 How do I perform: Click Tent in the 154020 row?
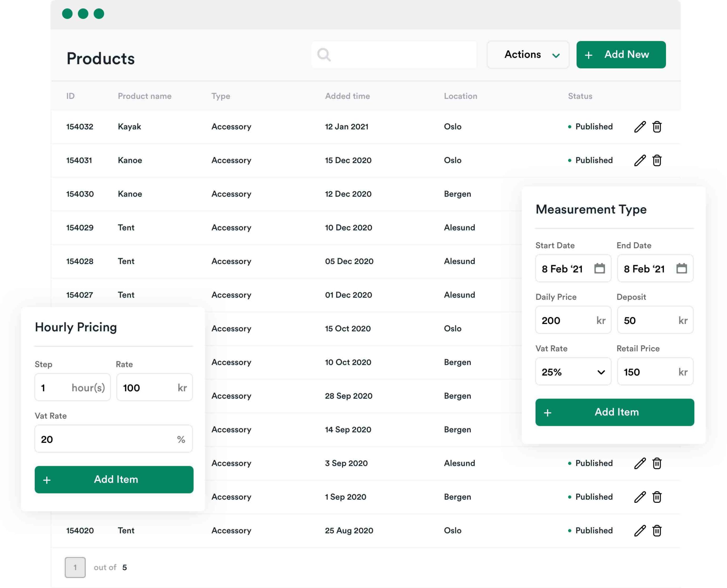(126, 530)
